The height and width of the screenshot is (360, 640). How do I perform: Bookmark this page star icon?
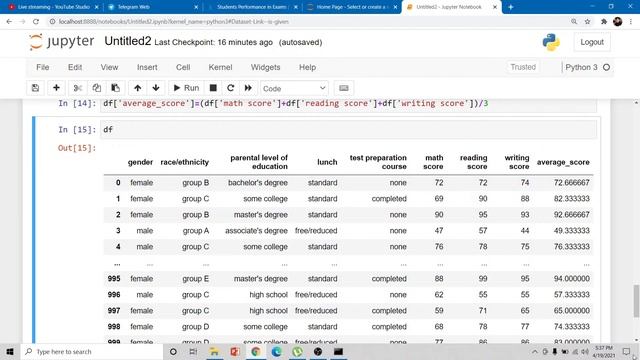pos(587,22)
